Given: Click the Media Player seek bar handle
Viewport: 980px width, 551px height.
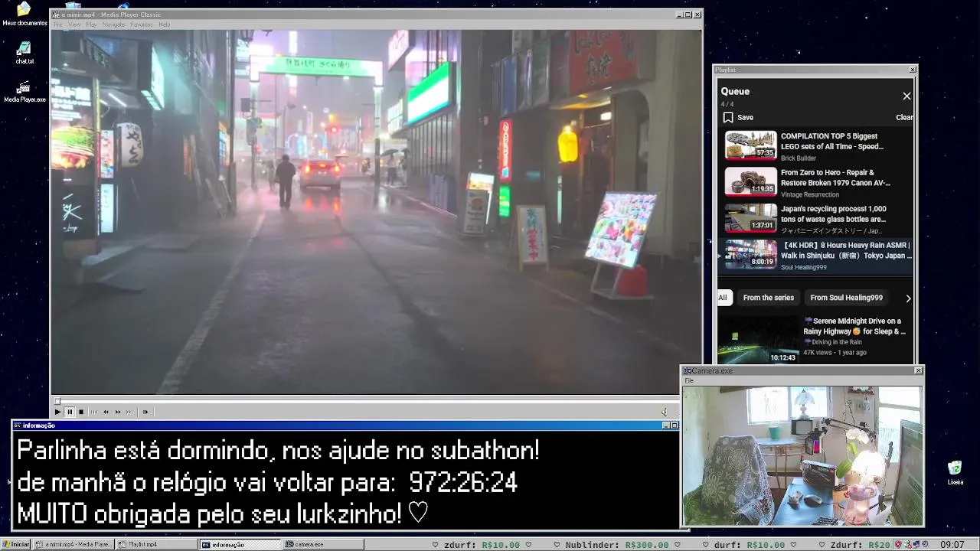Looking at the screenshot, I should pyautogui.click(x=57, y=401).
